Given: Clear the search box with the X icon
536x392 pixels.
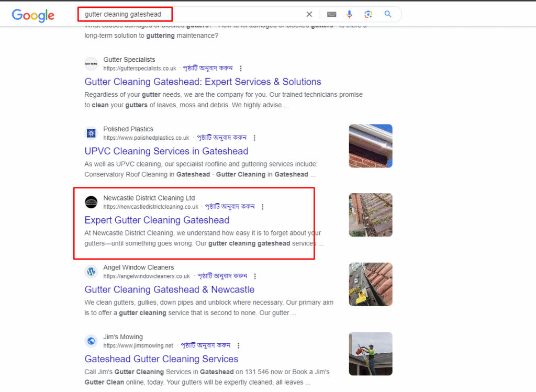Looking at the screenshot, I should coord(309,14).
